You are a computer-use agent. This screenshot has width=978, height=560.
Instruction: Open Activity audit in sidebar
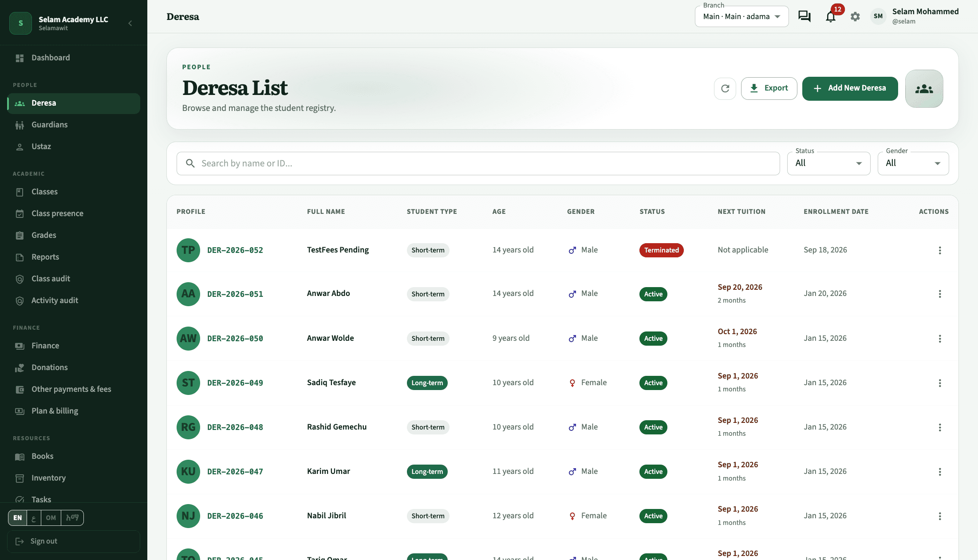(x=74, y=300)
